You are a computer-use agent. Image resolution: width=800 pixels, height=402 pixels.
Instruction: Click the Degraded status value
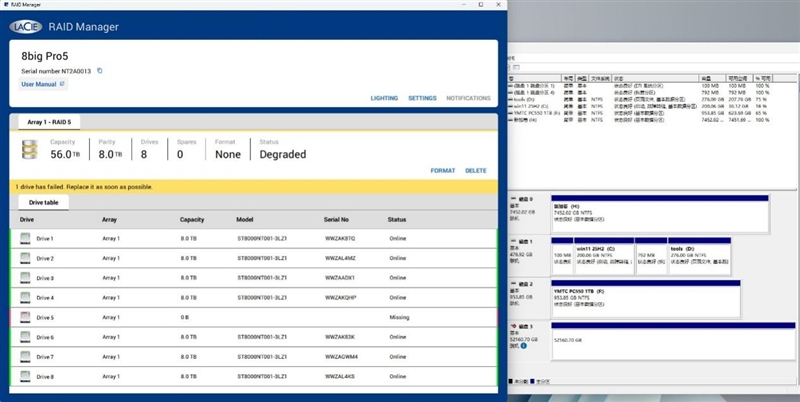(283, 155)
